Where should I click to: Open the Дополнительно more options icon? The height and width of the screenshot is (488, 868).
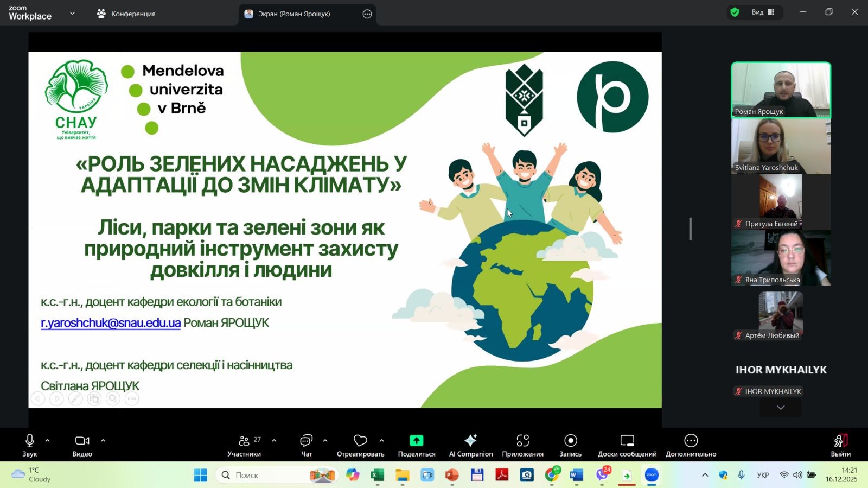[691, 441]
